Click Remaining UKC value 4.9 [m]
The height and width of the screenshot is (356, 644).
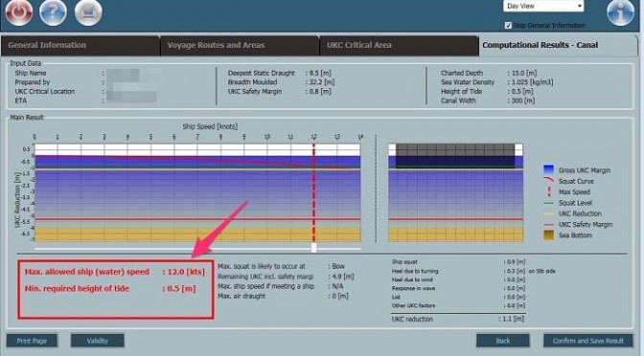point(343,277)
